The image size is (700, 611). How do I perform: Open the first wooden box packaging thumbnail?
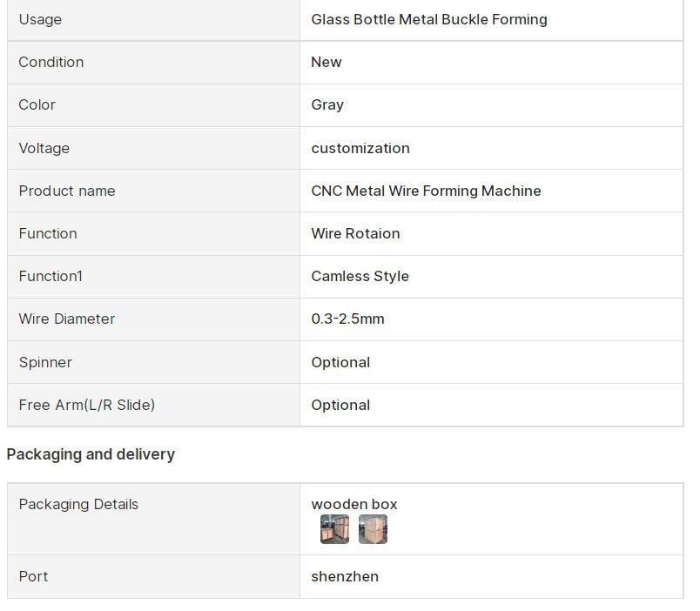point(334,529)
